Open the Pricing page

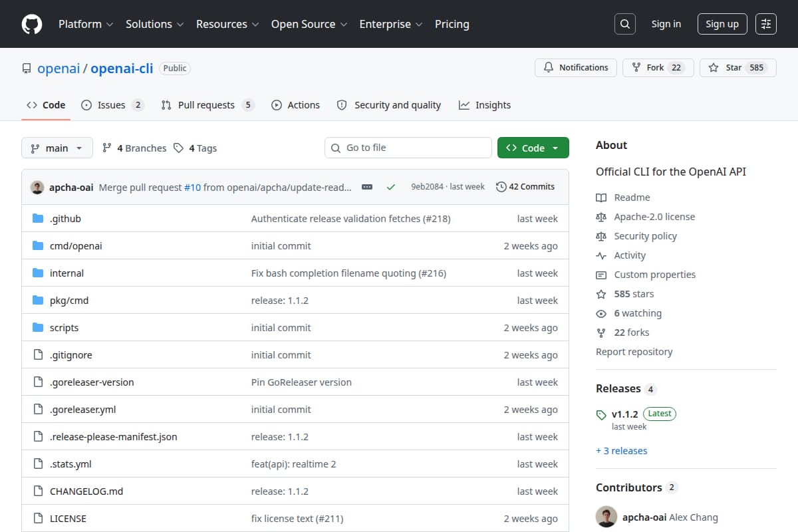[x=452, y=24]
